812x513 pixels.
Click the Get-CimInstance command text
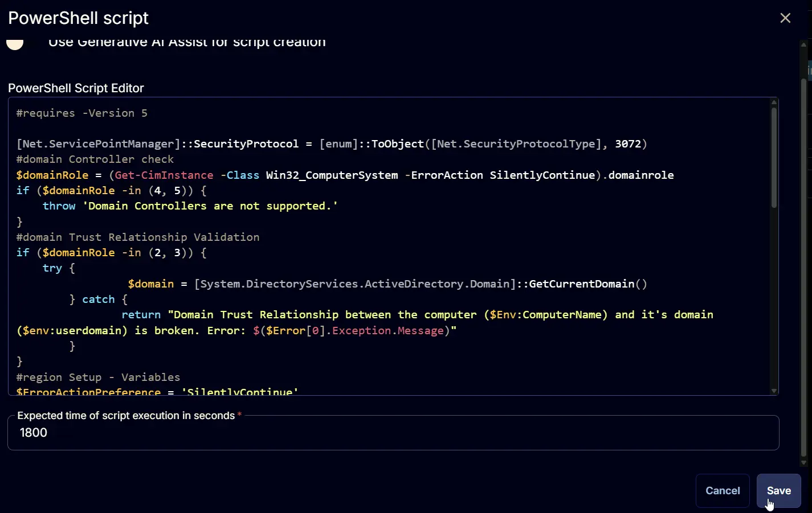pyautogui.click(x=164, y=175)
